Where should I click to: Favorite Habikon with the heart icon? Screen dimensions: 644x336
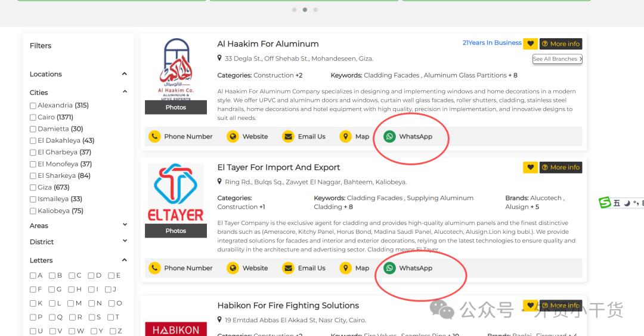[530, 305]
